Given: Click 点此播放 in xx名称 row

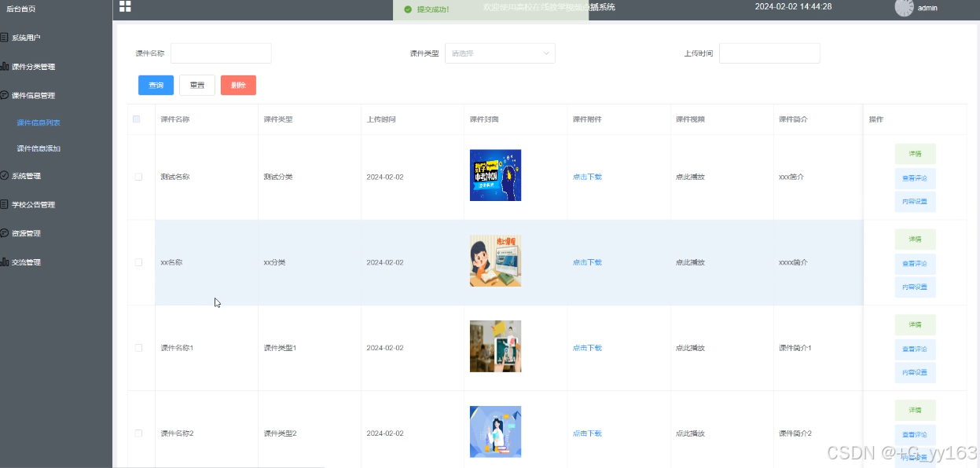Looking at the screenshot, I should pos(690,262).
